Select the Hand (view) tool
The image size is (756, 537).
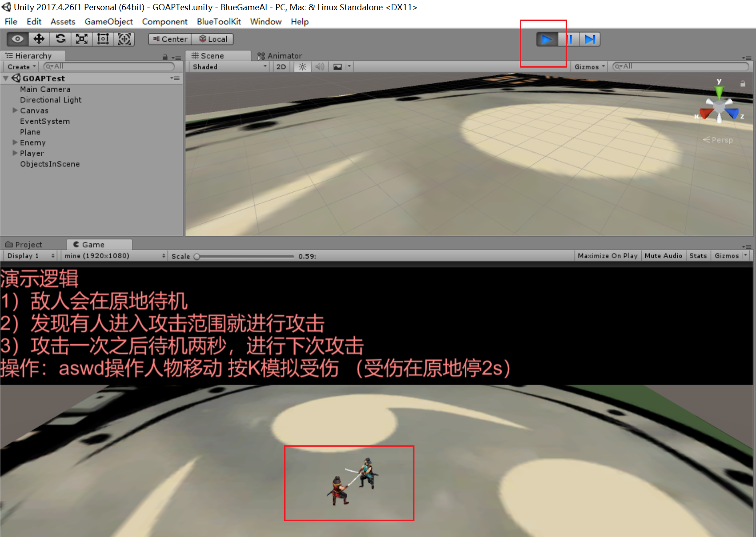pos(18,39)
